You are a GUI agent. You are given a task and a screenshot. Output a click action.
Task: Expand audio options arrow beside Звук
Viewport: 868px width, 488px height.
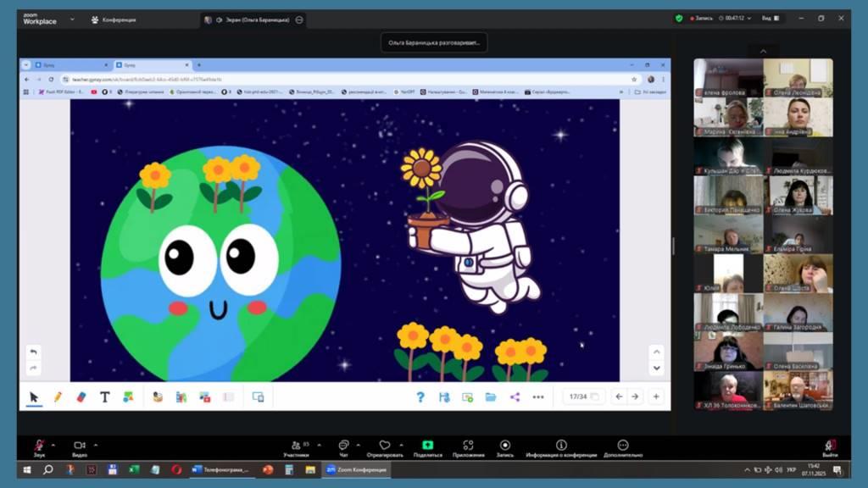53,445
